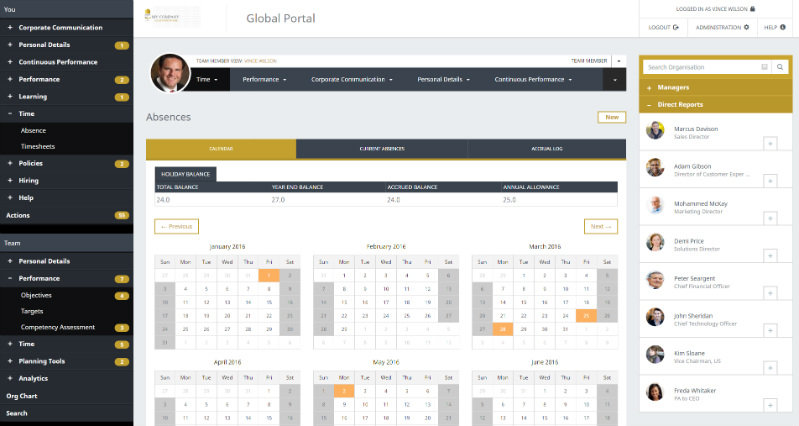Click the plus button next to Adam Gibson

click(770, 181)
